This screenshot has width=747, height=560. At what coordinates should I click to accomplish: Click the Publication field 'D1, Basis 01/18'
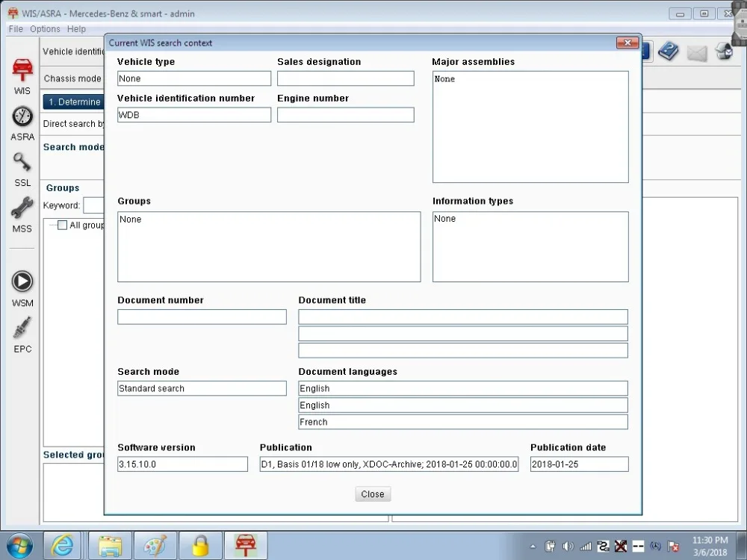388,464
